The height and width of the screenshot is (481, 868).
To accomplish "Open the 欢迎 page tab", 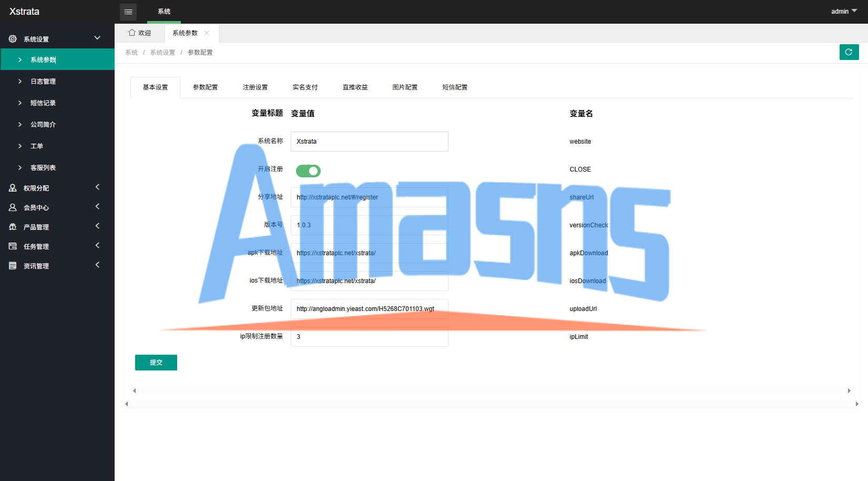I will click(140, 33).
